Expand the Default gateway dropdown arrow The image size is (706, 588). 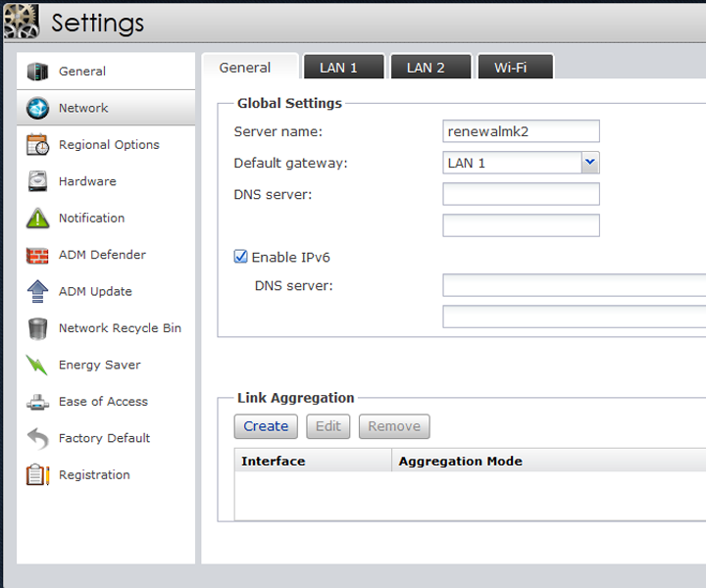(x=589, y=163)
